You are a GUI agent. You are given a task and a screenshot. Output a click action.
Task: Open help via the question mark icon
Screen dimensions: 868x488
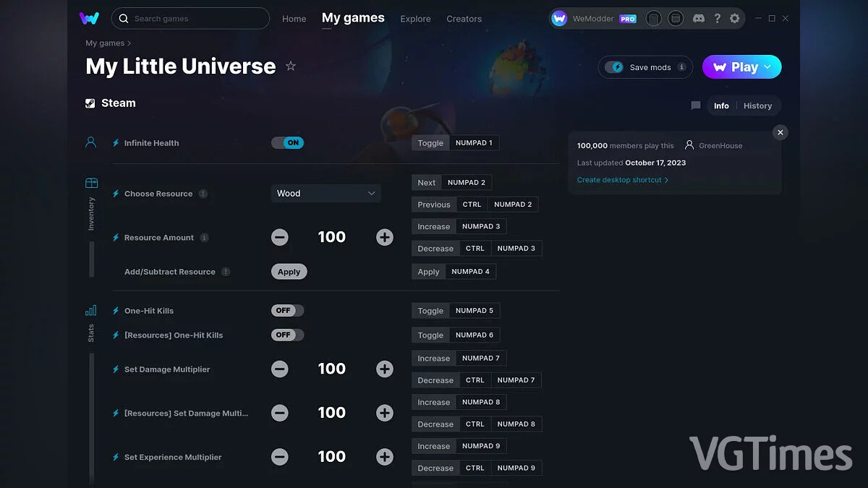click(717, 18)
